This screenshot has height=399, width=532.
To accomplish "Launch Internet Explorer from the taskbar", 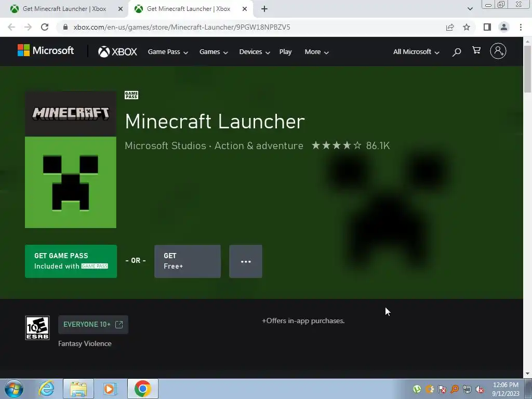I will click(46, 389).
